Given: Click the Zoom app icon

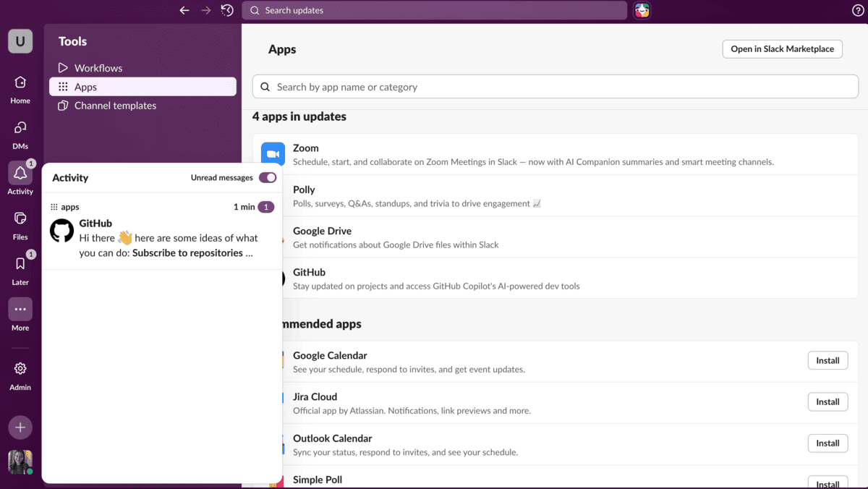Looking at the screenshot, I should click(x=273, y=153).
